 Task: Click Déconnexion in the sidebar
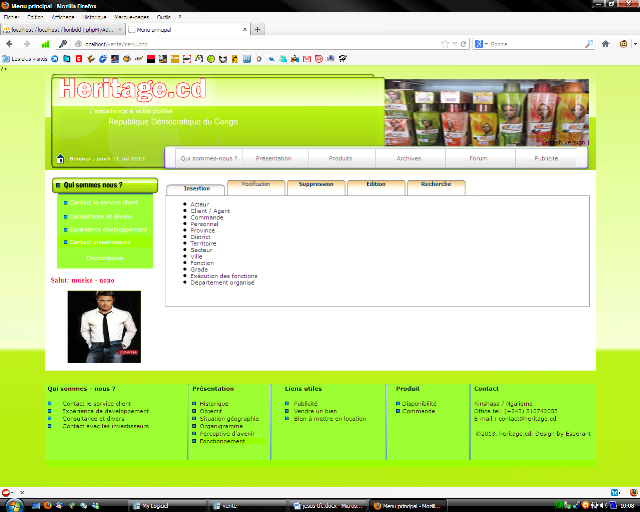105,258
